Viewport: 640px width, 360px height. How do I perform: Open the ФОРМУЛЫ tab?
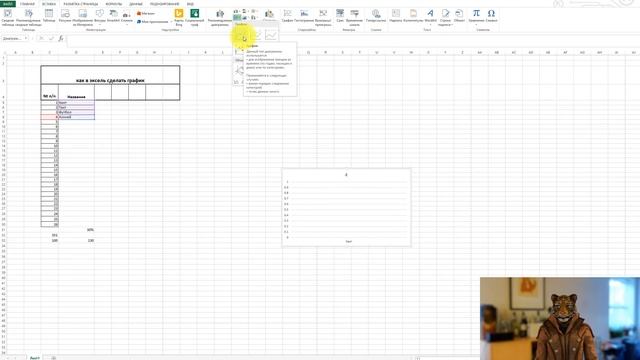coord(113,4)
